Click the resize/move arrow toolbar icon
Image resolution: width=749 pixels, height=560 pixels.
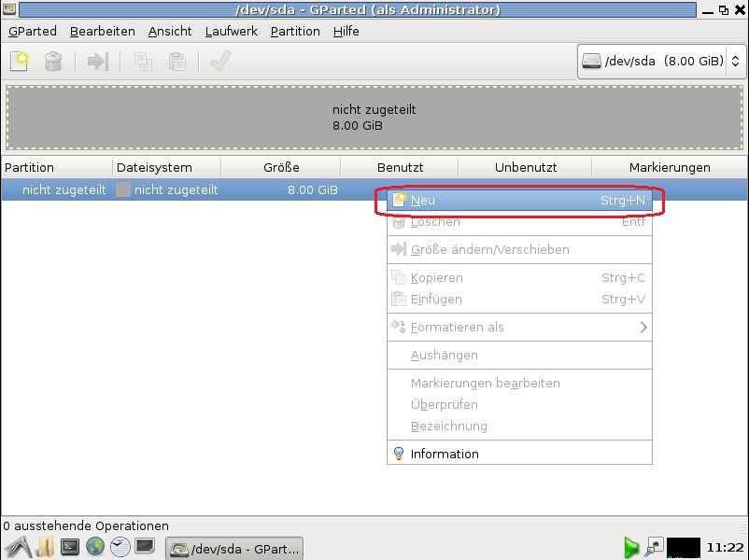pyautogui.click(x=97, y=62)
